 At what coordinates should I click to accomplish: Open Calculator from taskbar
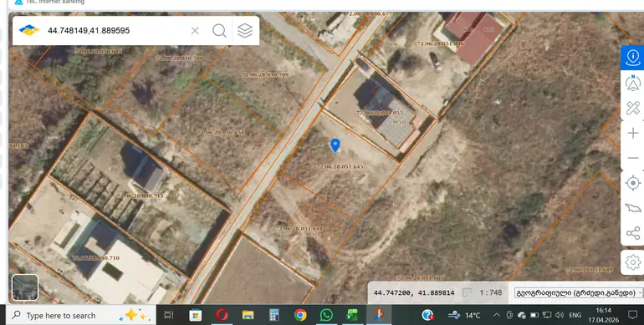coord(274,315)
